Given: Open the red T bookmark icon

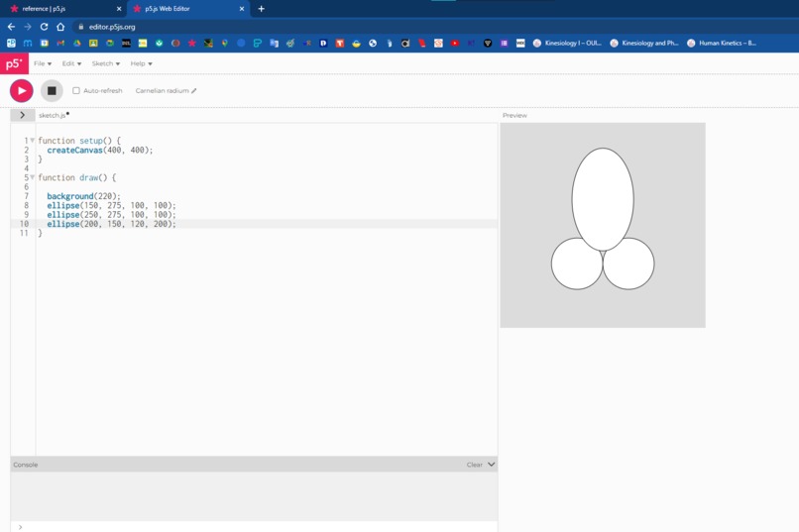Looking at the screenshot, I should 340,44.
